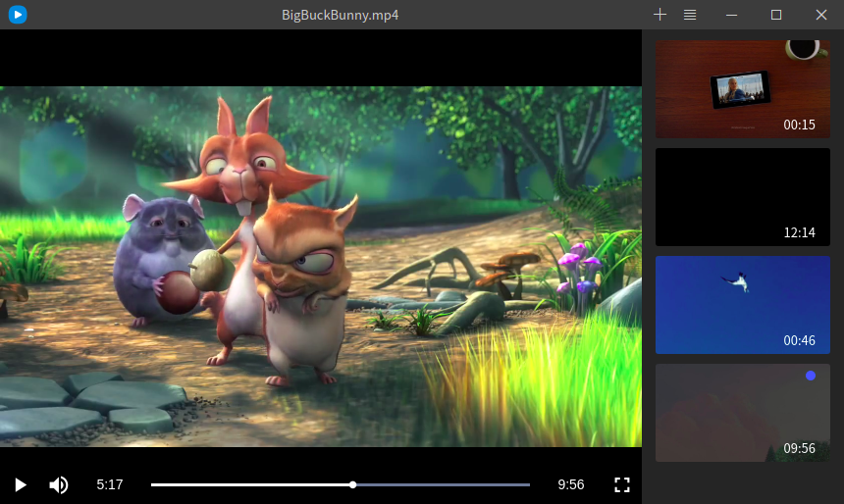Click the progress slider handle

click(352, 484)
